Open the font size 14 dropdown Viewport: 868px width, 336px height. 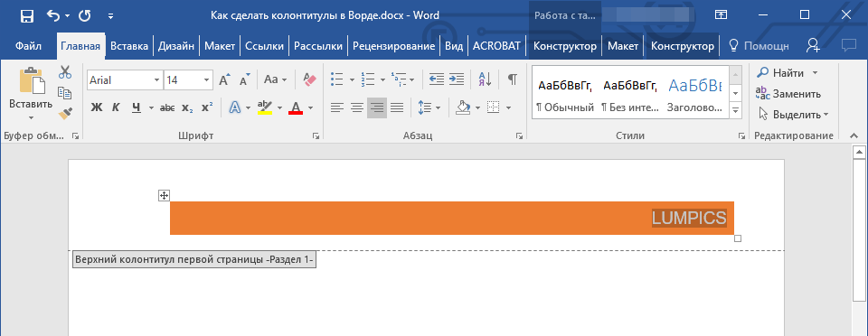click(206, 80)
